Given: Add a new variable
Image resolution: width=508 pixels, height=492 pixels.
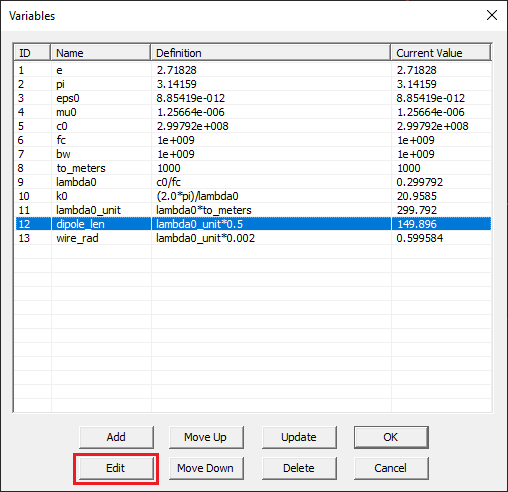Looking at the screenshot, I should [x=116, y=437].
